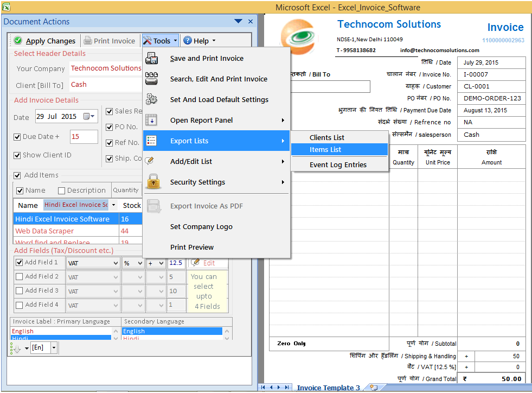Toggle the Add Items checkbox
The image size is (532, 393).
tap(17, 175)
